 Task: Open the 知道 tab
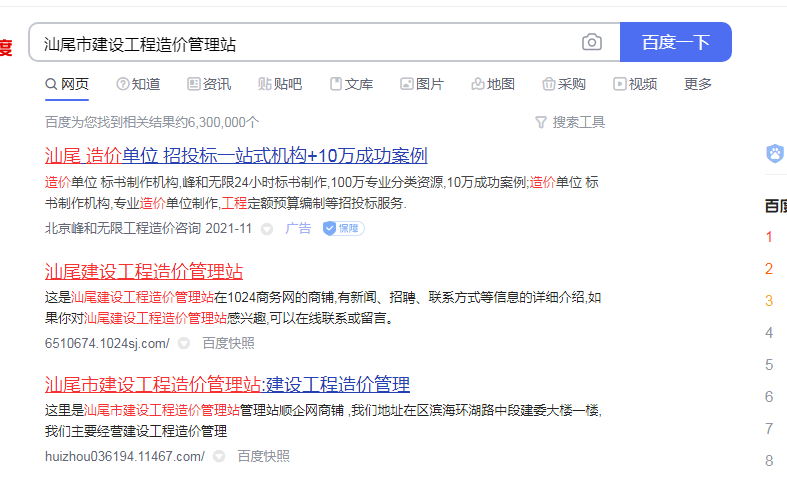[x=138, y=84]
